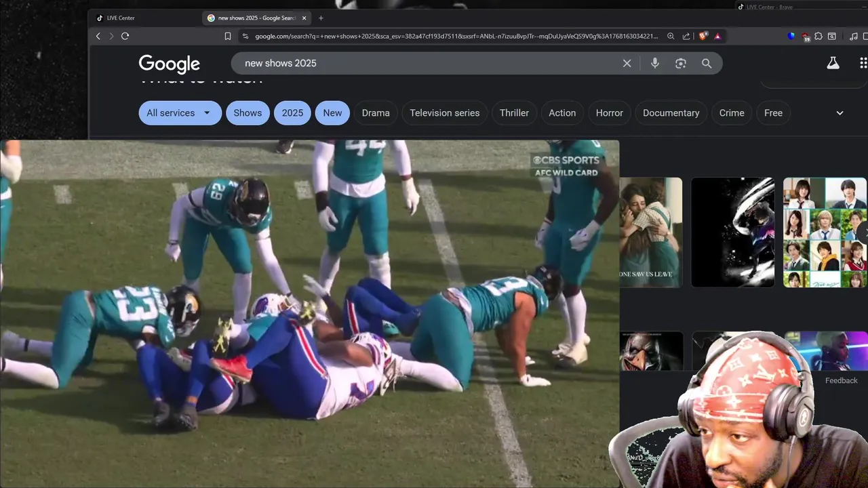Open the red extension with badge count
Image resolution: width=868 pixels, height=488 pixels.
[805, 37]
